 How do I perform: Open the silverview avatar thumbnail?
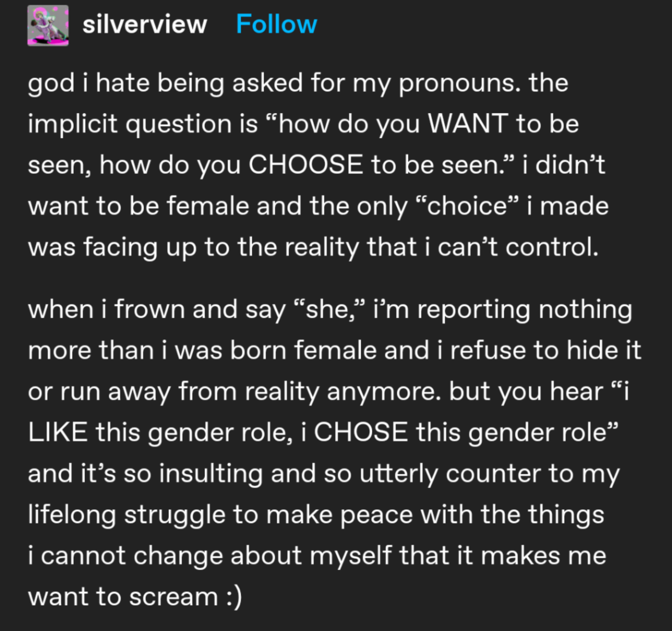tap(48, 25)
